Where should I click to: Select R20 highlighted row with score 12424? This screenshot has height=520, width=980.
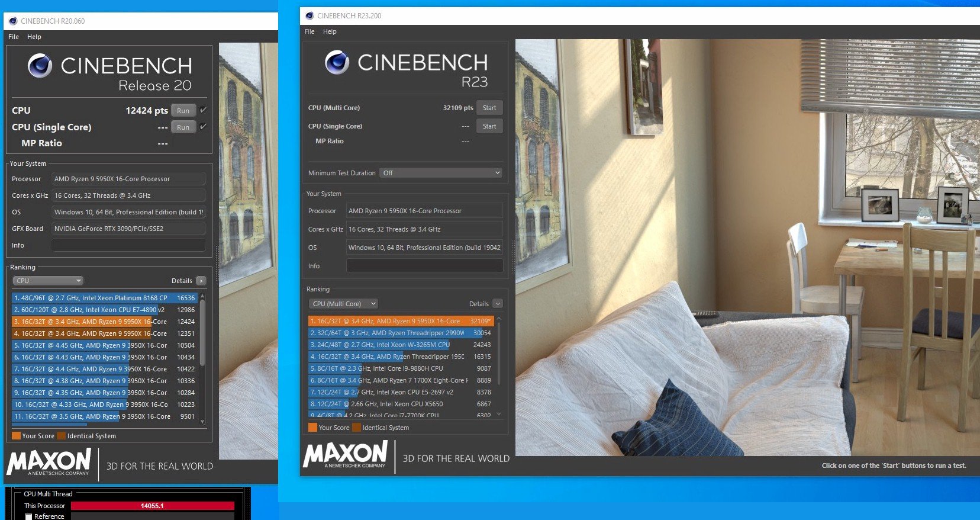click(x=105, y=322)
